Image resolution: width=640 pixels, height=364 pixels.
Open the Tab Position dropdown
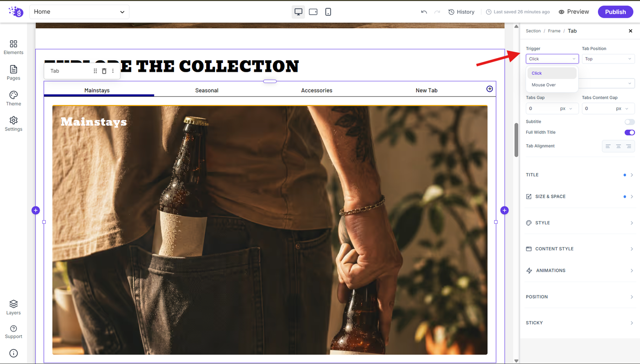point(608,59)
